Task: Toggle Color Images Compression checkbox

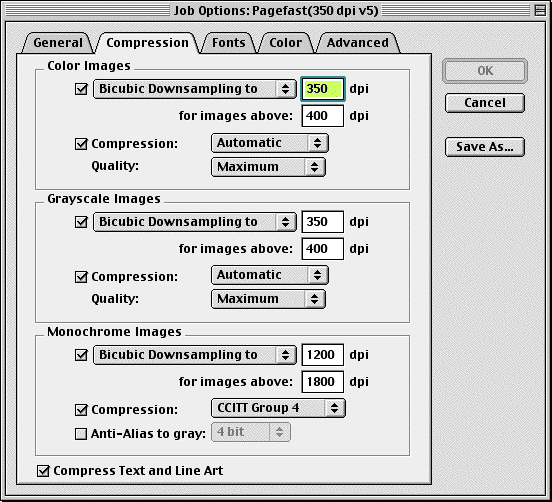Action: (x=81, y=144)
